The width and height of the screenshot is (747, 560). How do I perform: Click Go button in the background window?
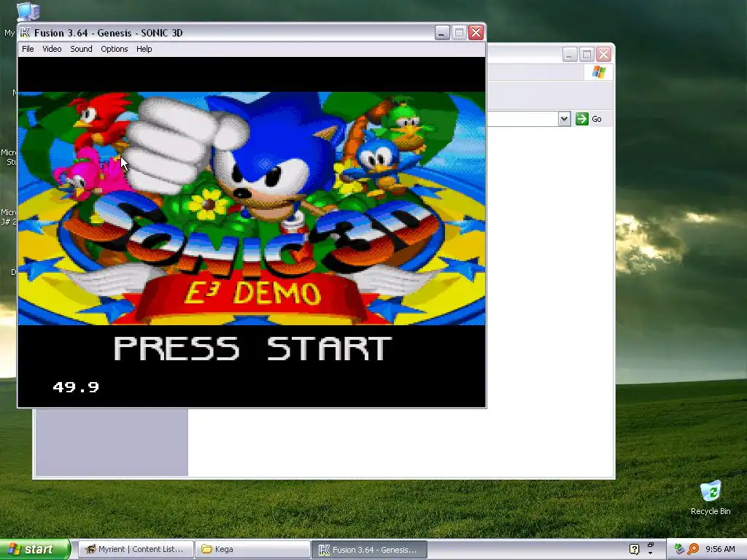[589, 119]
